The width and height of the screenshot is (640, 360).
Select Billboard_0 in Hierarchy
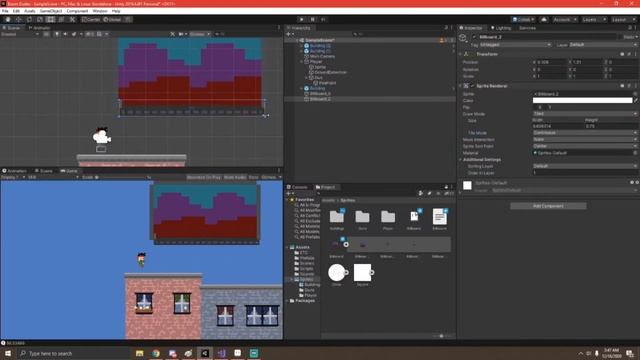tap(320, 93)
